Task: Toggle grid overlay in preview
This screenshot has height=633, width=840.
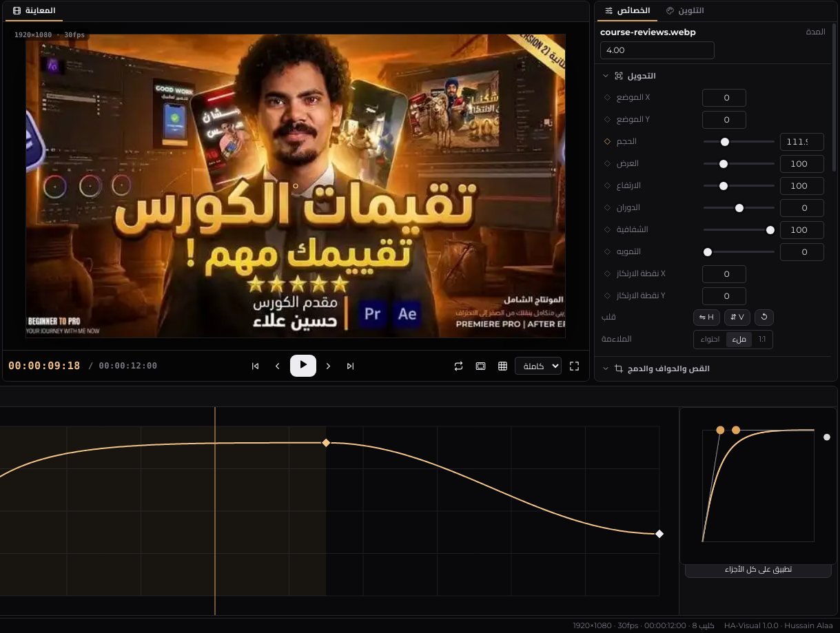Action: [x=502, y=366]
